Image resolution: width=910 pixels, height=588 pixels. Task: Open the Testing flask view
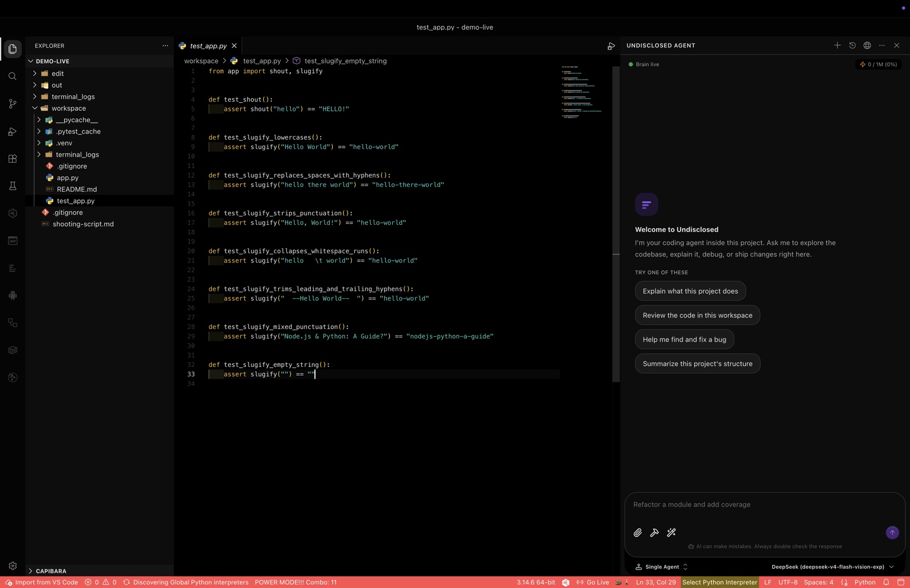(x=13, y=186)
